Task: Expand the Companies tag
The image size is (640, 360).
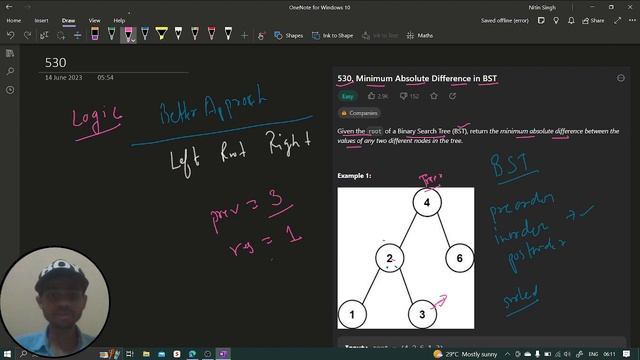Action: (x=359, y=113)
